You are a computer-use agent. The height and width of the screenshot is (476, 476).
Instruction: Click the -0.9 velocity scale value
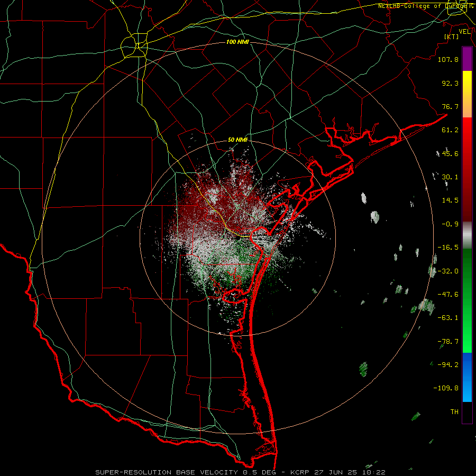450,224
